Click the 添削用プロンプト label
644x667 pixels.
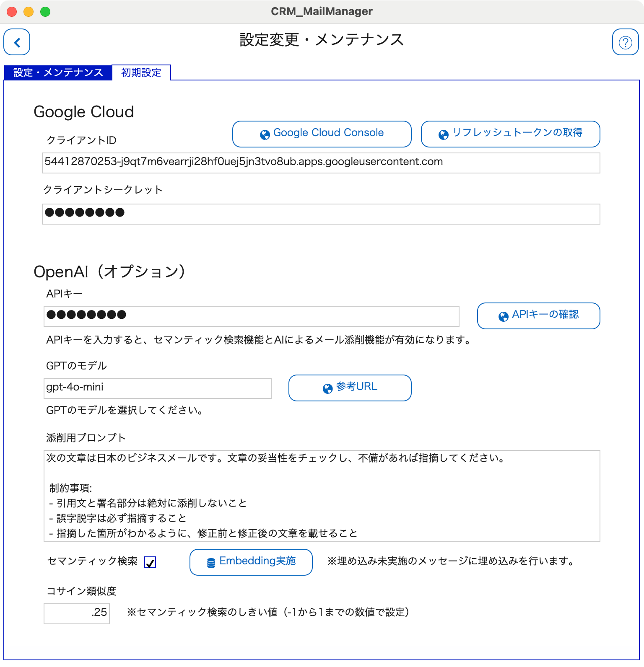pyautogui.click(x=86, y=438)
